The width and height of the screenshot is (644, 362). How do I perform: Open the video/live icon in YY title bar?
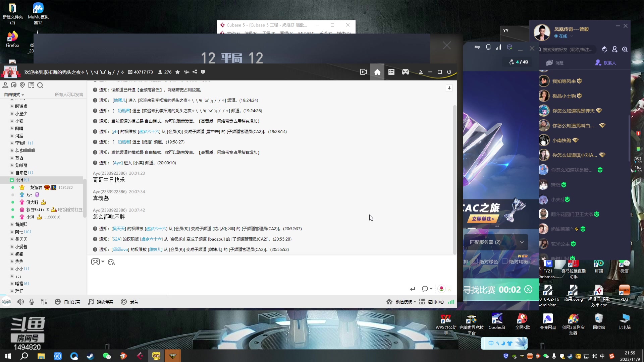363,72
